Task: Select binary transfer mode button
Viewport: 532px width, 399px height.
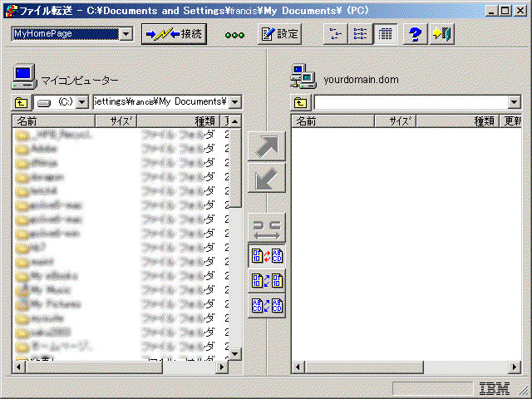Action: pyautogui.click(x=267, y=280)
